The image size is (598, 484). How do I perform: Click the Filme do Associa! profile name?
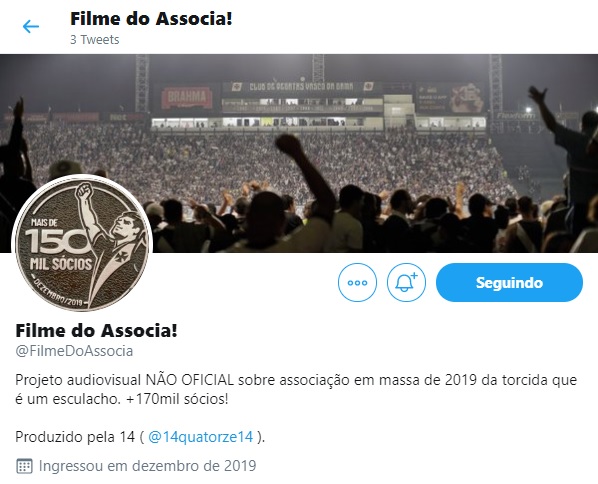pos(96,330)
